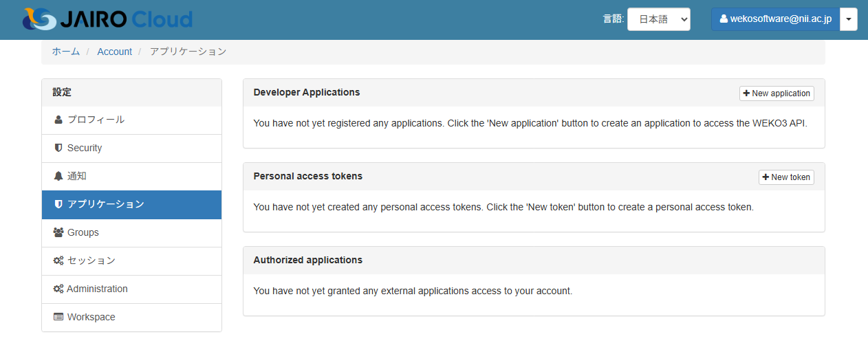Click the gears icon beside セッション
The height and width of the screenshot is (354, 868).
pos(58,261)
